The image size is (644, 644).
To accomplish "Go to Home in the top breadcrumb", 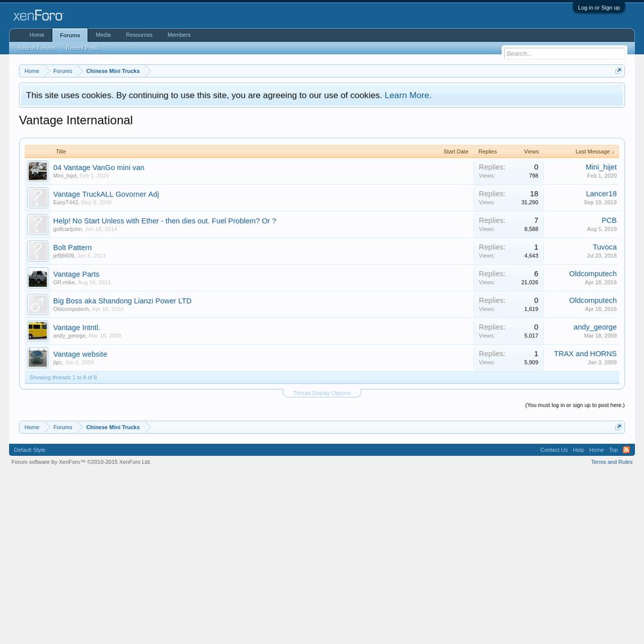I will [x=32, y=71].
